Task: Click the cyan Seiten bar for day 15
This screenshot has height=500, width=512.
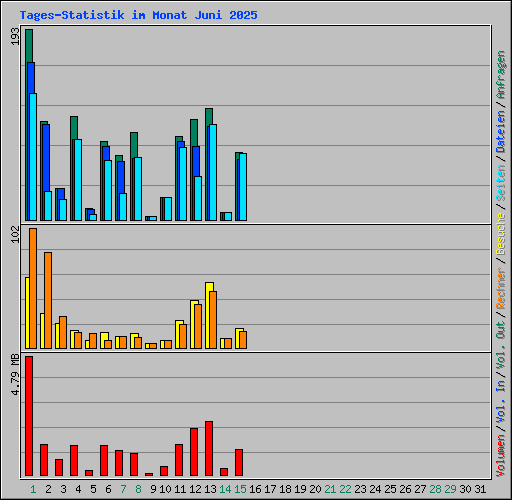Action: (243, 187)
